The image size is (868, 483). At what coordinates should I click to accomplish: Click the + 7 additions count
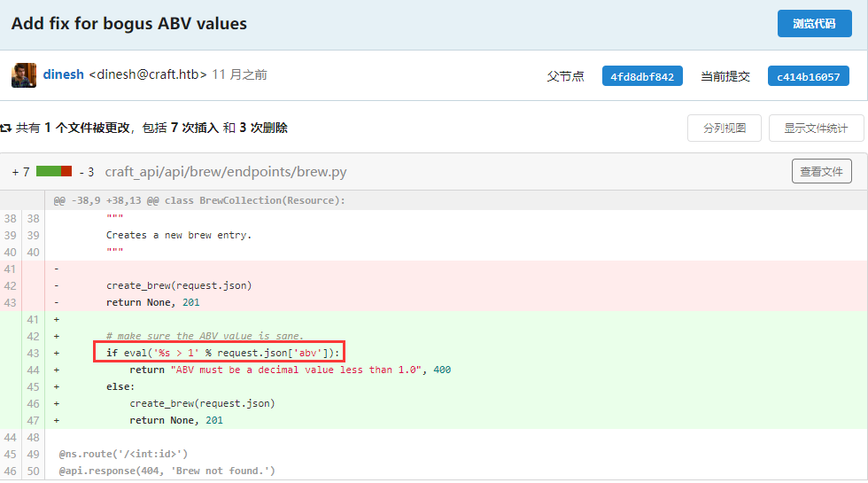click(x=20, y=172)
